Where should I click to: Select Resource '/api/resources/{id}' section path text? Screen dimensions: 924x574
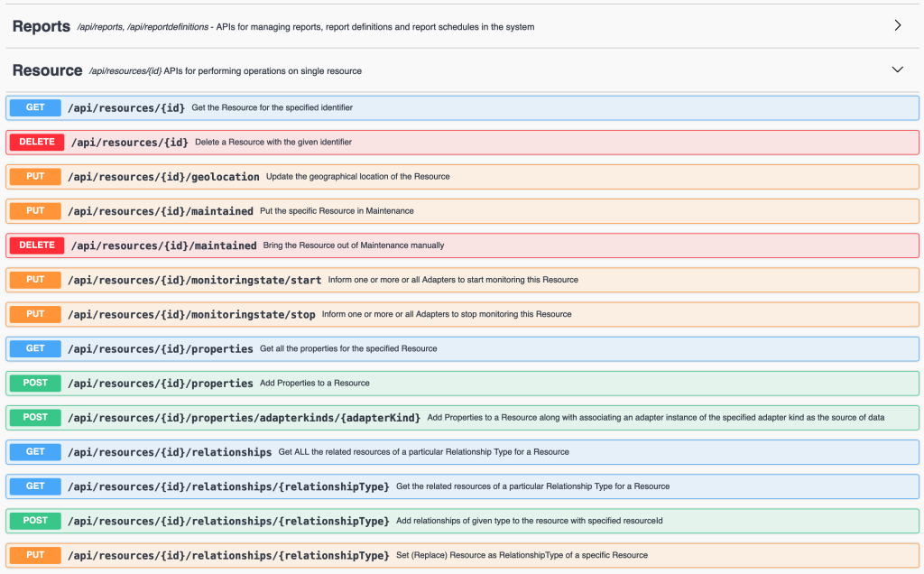(x=125, y=71)
